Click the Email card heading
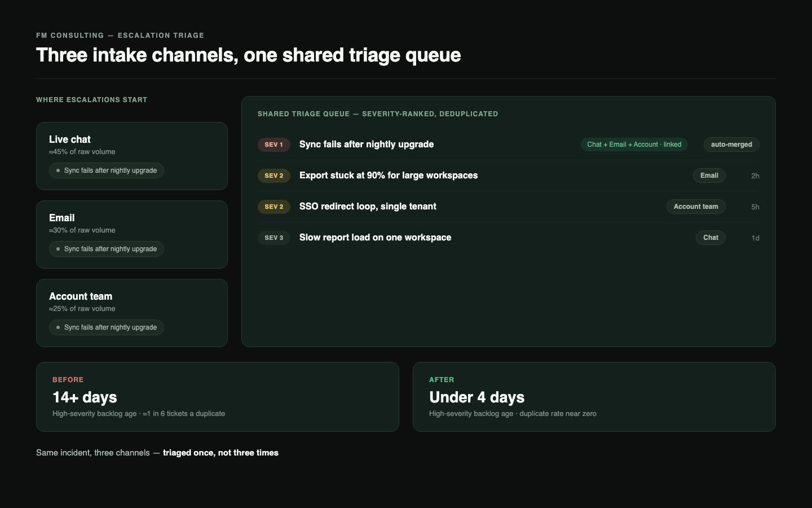The width and height of the screenshot is (812, 508). click(x=62, y=218)
